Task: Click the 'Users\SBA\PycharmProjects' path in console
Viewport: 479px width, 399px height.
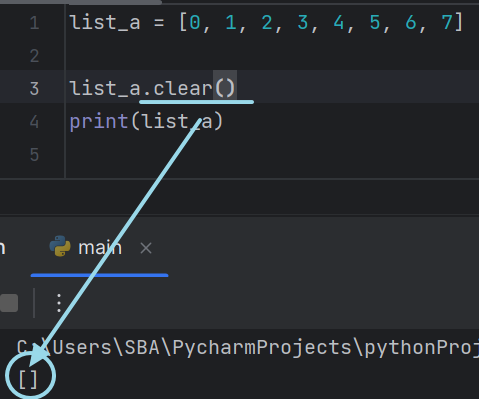Action: point(202,347)
